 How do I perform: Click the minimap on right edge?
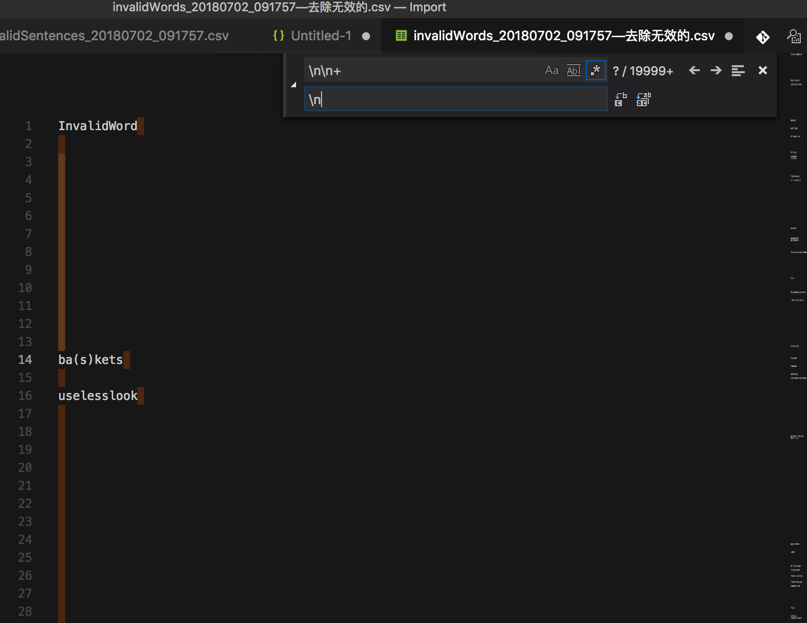click(x=796, y=337)
